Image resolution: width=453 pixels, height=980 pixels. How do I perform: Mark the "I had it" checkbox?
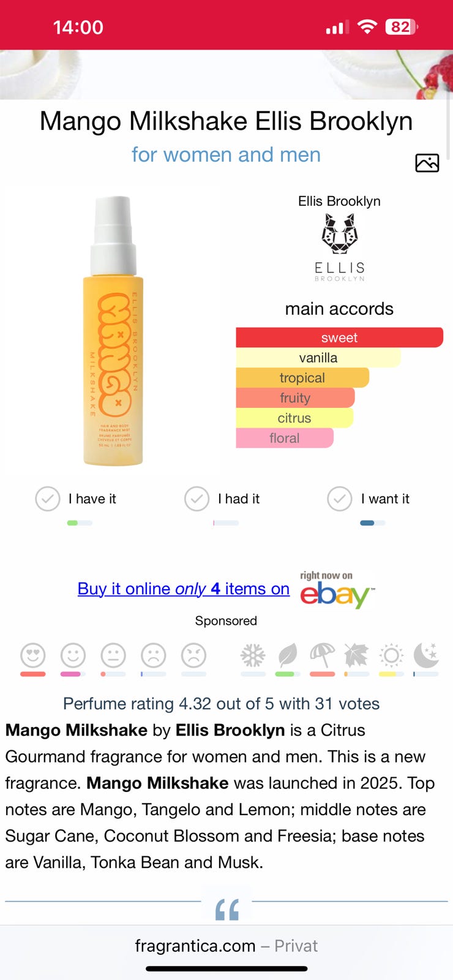(x=197, y=499)
